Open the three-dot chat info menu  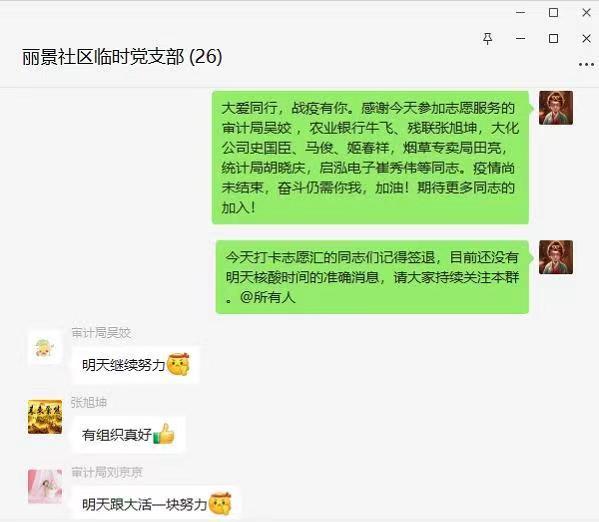tap(586, 64)
